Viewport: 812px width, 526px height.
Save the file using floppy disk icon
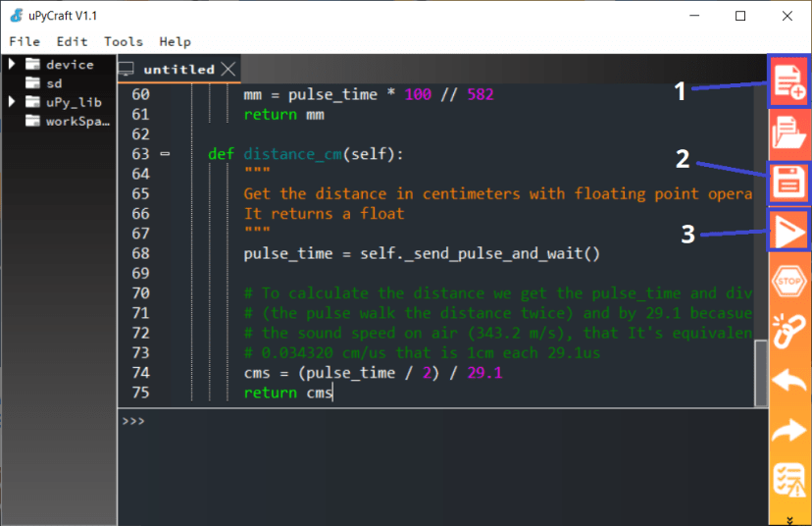pyautogui.click(x=788, y=183)
